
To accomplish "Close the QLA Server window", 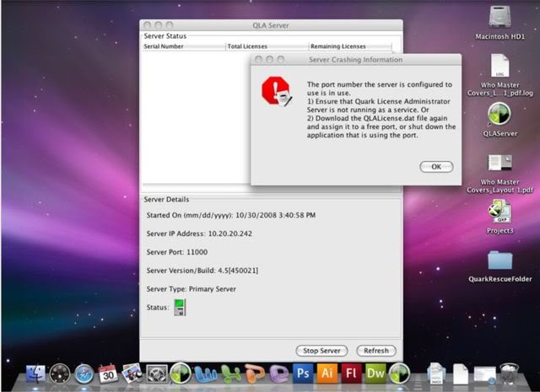I will pos(147,25).
